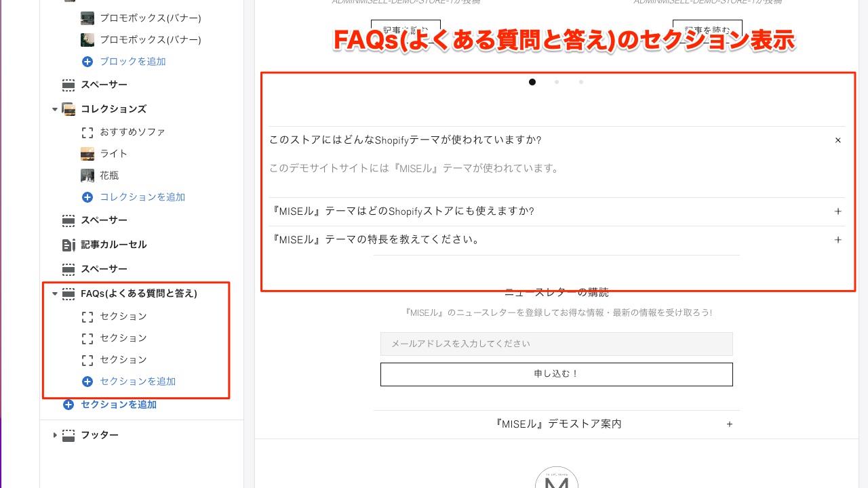The image size is (868, 488).
Task: Expand FAQ『MISEル』テーマはどのShopifyストア with plus icon
Action: (x=838, y=211)
